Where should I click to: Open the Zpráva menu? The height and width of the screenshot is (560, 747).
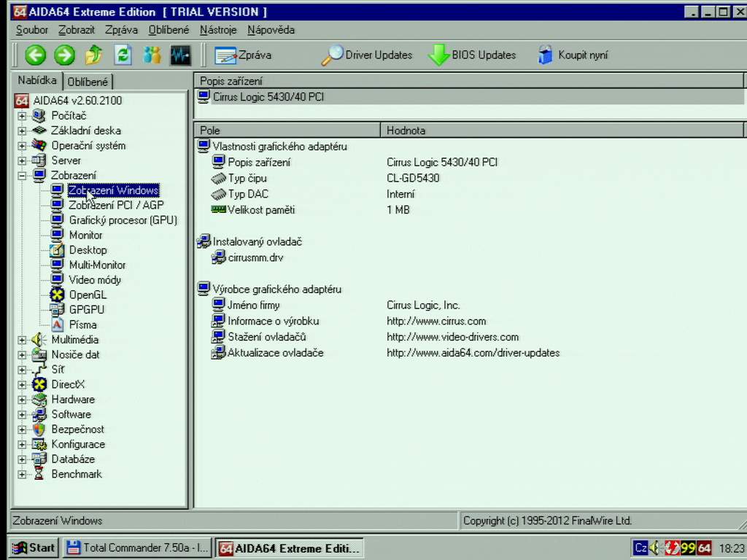121,30
